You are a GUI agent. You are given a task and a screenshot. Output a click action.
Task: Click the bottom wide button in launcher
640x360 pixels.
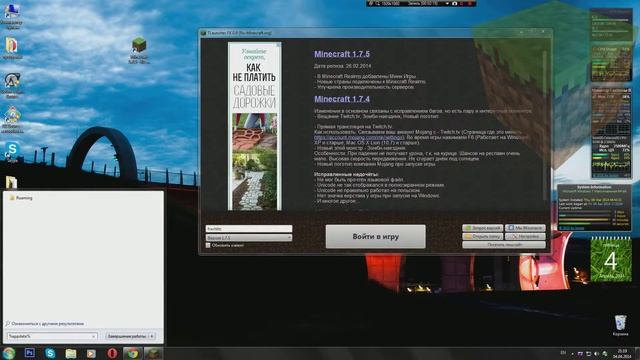504,245
